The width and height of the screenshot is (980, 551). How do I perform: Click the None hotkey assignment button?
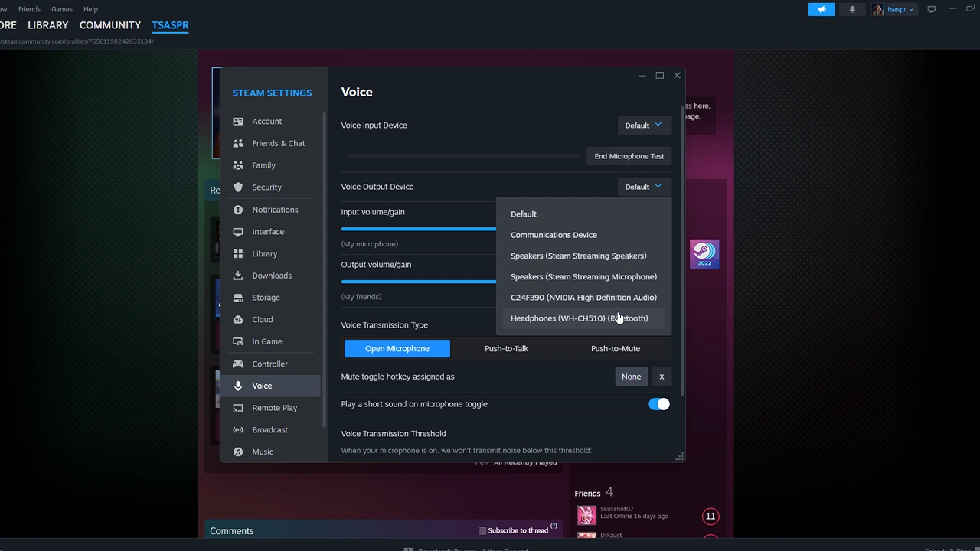coord(632,377)
